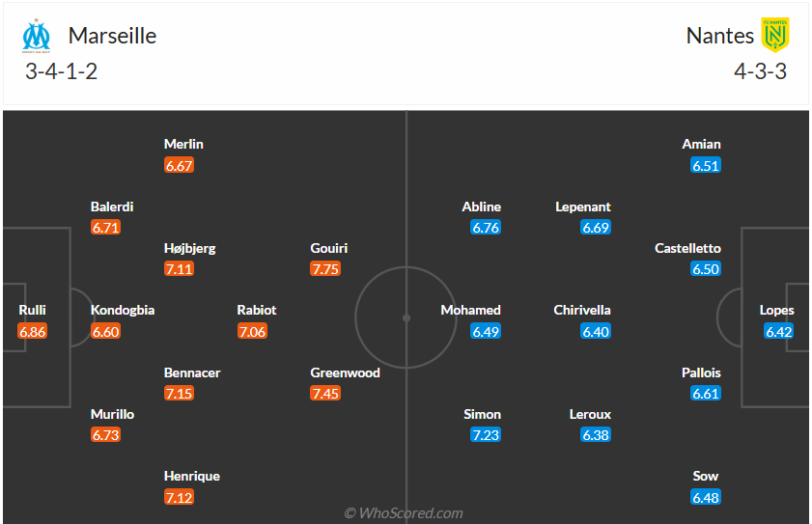The image size is (812, 524).
Task: Open the Marseille team name link
Action: 112,36
